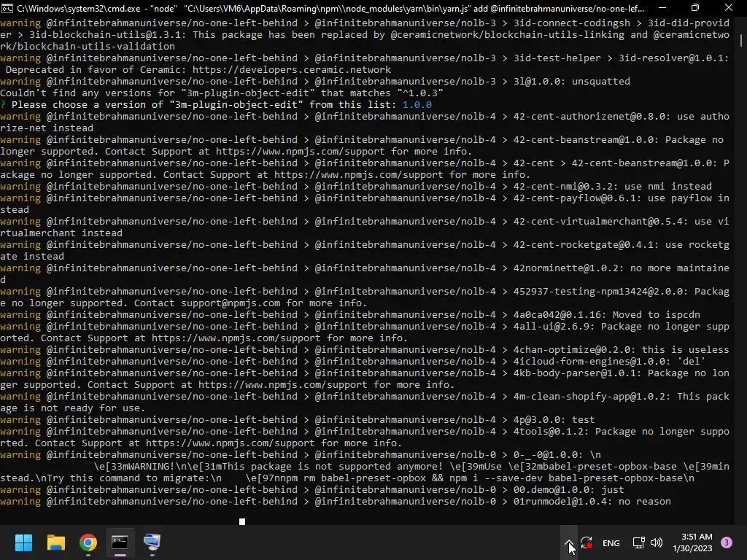
Task: Launch File Explorer from the taskbar
Action: point(55,542)
